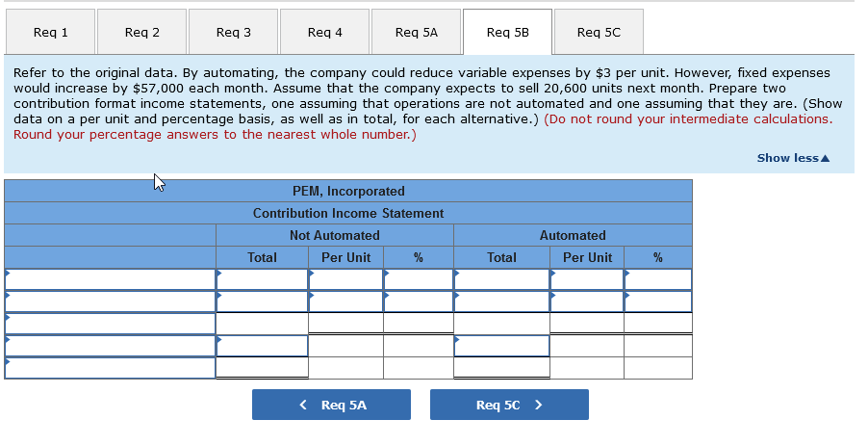Go to the Req 4 tab
The width and height of the screenshot is (868, 446).
coord(324,32)
